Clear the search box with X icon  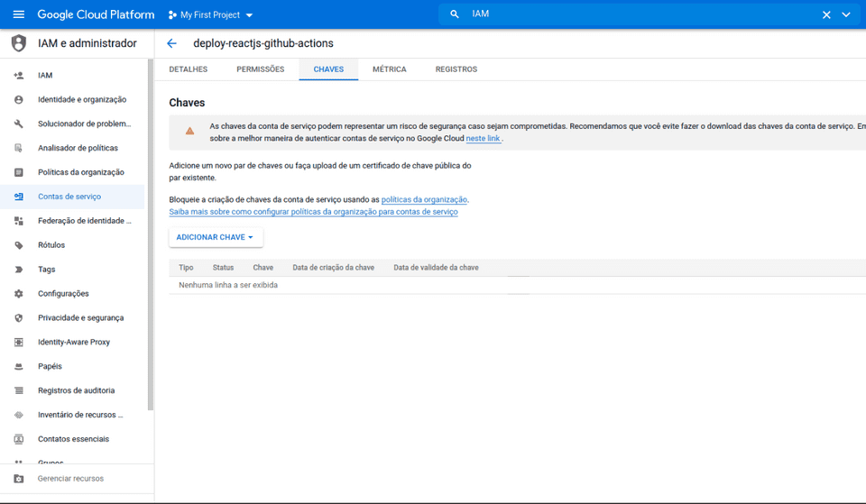coord(825,14)
